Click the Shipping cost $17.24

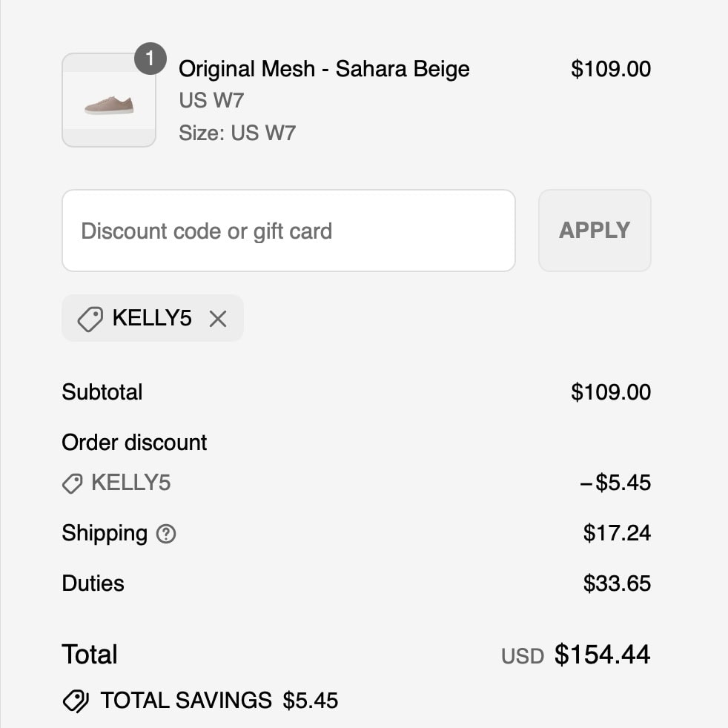(x=616, y=533)
